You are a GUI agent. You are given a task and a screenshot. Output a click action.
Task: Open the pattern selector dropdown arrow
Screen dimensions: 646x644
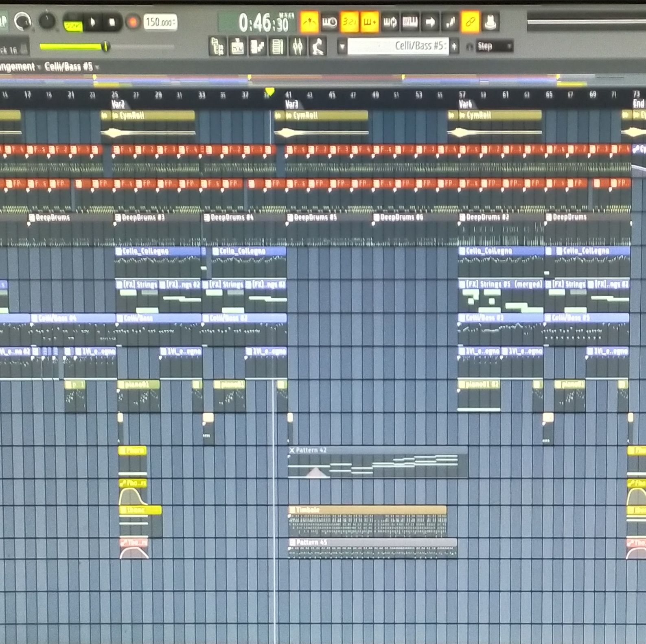(x=342, y=46)
